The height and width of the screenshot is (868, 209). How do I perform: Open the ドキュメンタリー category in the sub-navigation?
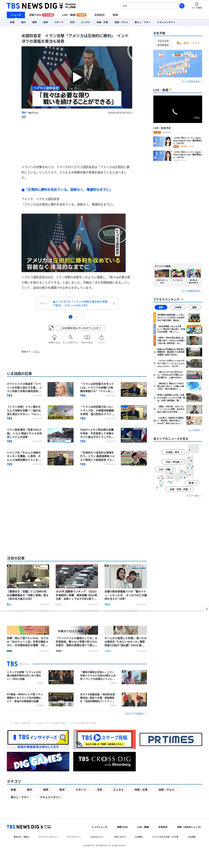(x=166, y=22)
